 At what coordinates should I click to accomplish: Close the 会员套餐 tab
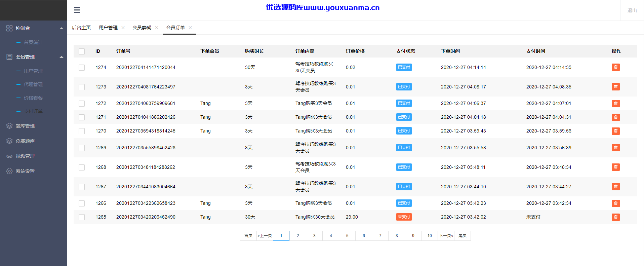click(x=157, y=28)
